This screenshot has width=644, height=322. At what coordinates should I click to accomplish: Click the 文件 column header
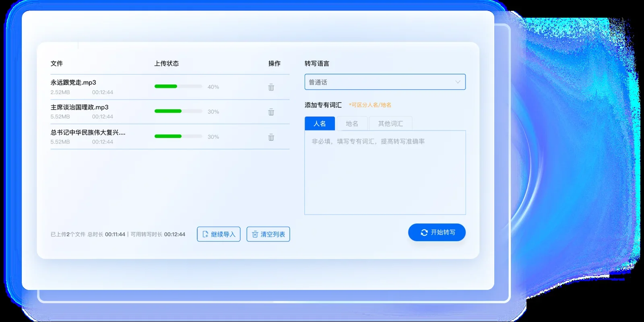[57, 64]
